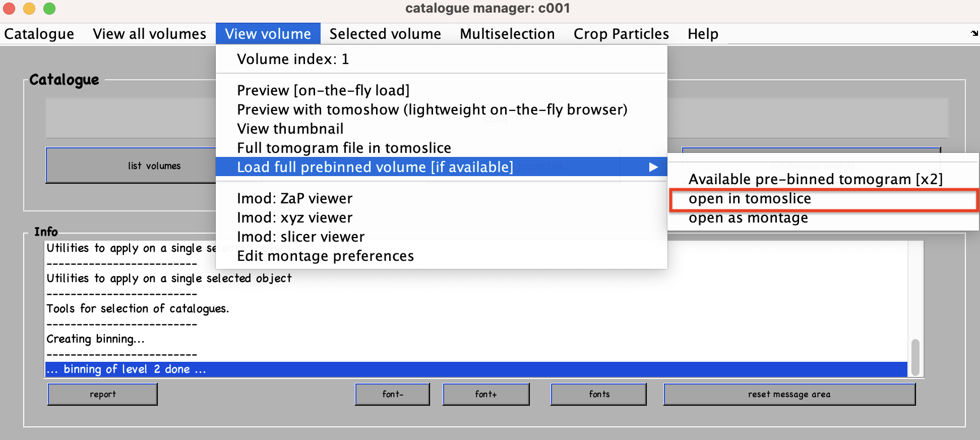
Task: Open the Help menu
Action: click(x=703, y=34)
